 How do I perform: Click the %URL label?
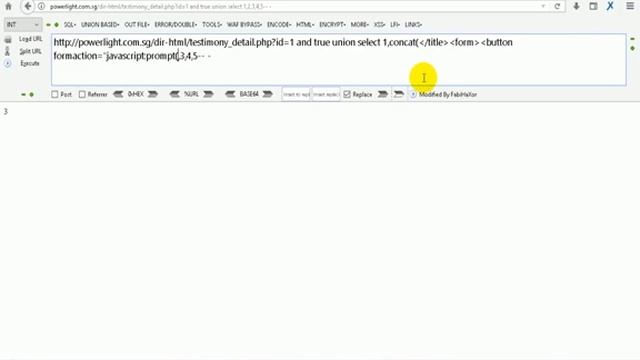click(x=191, y=94)
